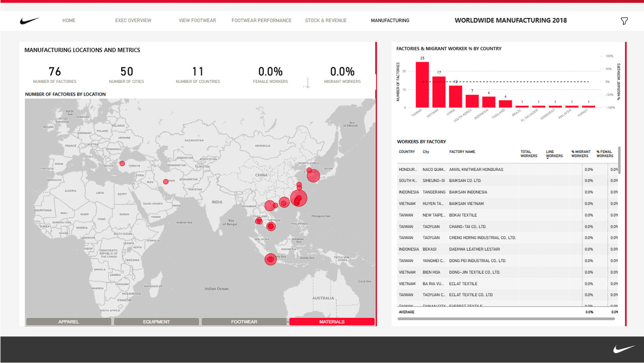Select the large Taiwan bubble on map
The height and width of the screenshot is (363, 644).
coord(299,198)
